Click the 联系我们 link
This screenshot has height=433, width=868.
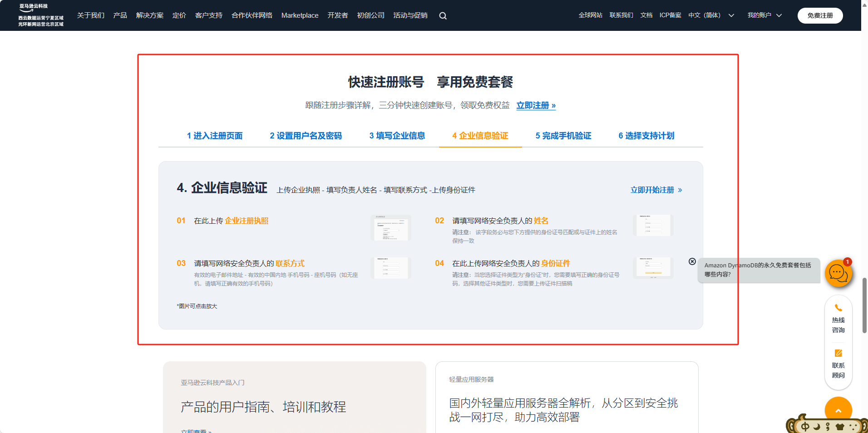(x=621, y=15)
